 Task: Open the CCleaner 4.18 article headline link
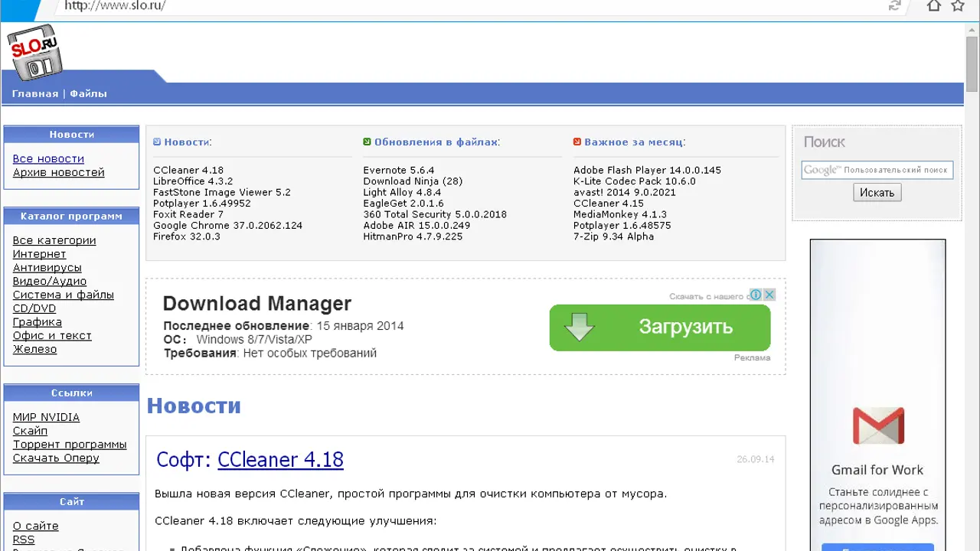coord(280,459)
